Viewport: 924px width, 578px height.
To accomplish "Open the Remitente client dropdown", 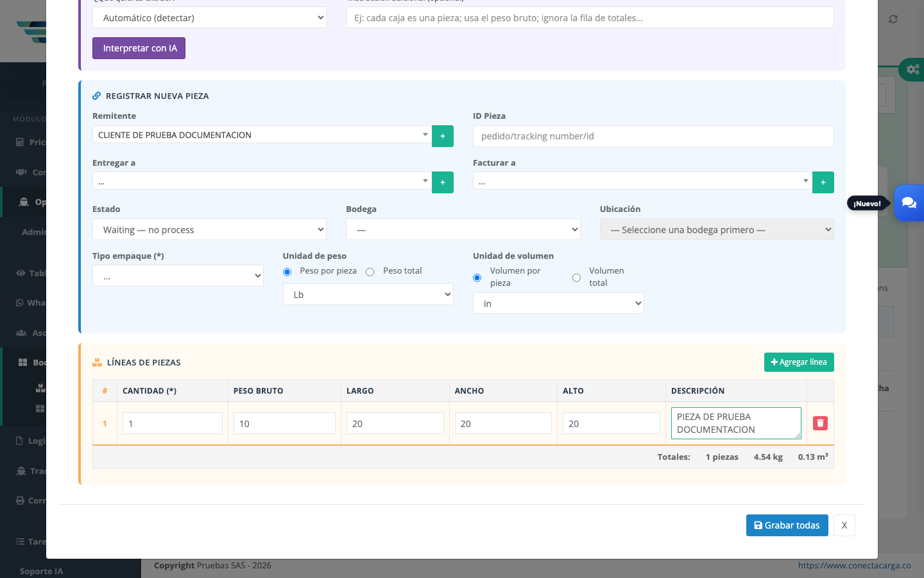I will [262, 135].
